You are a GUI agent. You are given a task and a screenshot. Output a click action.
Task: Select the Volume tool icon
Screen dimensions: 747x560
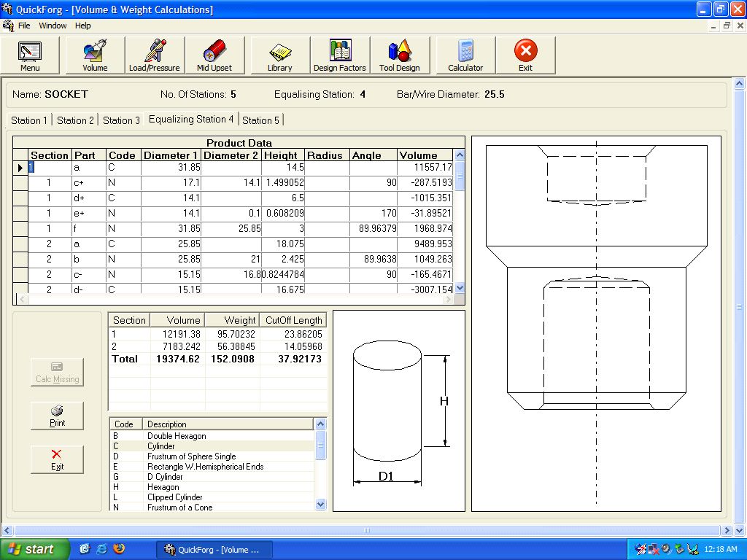[95, 55]
